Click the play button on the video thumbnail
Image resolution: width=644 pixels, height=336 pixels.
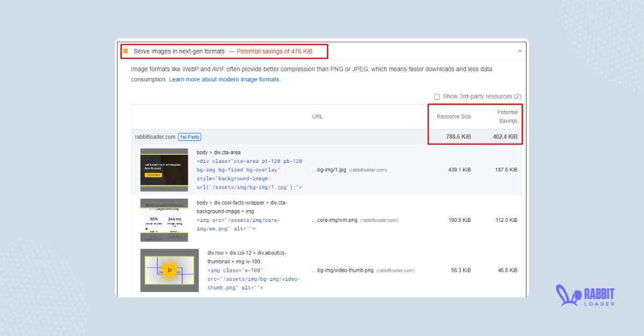pos(170,270)
